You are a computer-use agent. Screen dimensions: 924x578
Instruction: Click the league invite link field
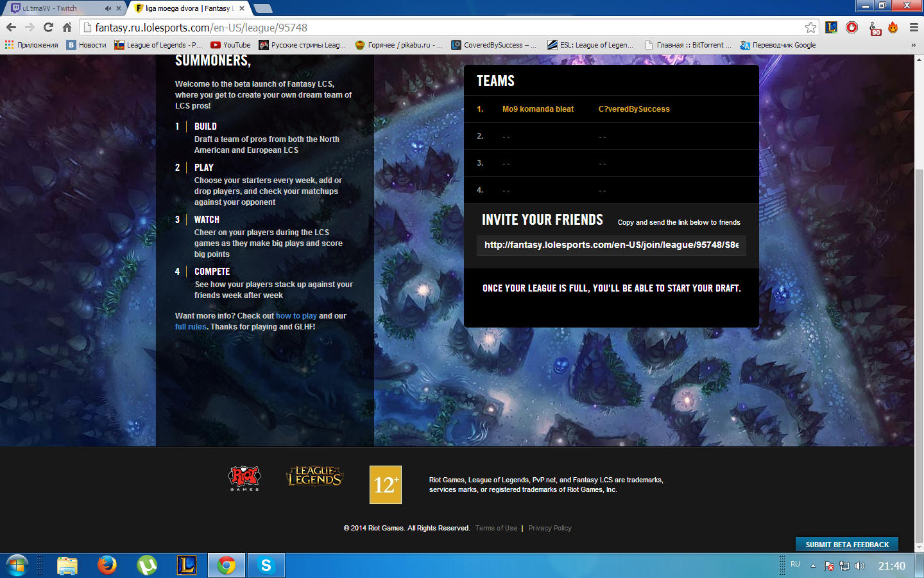click(611, 245)
